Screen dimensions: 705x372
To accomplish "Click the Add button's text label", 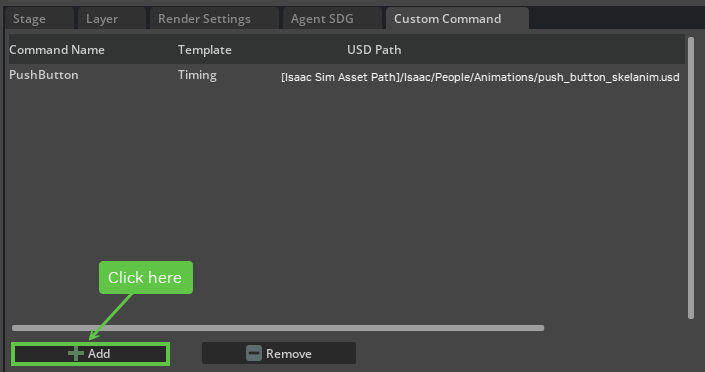I will (99, 354).
